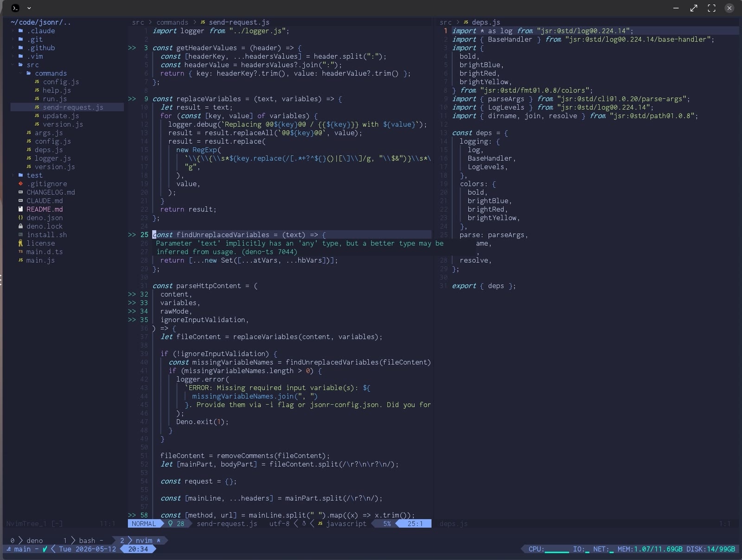Image resolution: width=742 pixels, height=560 pixels.
Task: Click the 25:1 cursor position indicator
Action: pyautogui.click(x=415, y=523)
